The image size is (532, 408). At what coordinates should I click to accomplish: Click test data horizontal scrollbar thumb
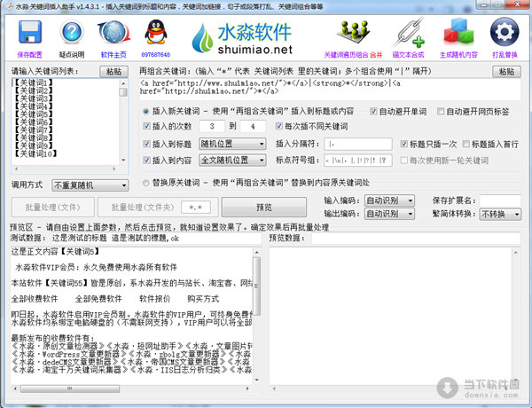pos(70,388)
